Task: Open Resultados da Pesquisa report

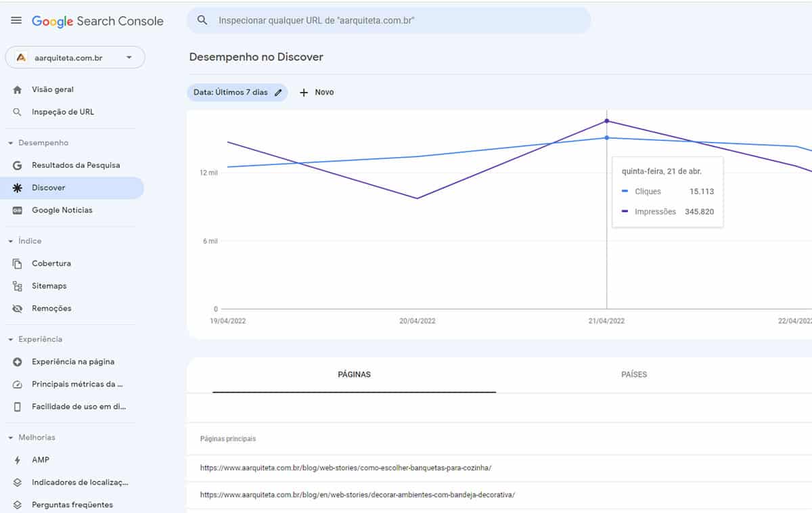Action: coord(76,164)
